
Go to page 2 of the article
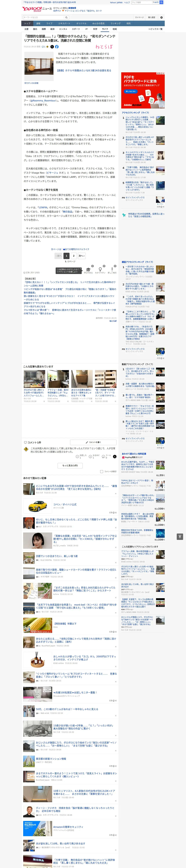point(74,256)
